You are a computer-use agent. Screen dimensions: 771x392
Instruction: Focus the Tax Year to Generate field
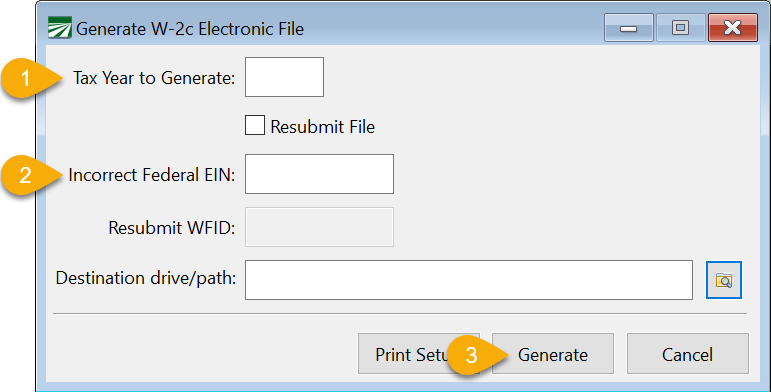coord(284,77)
